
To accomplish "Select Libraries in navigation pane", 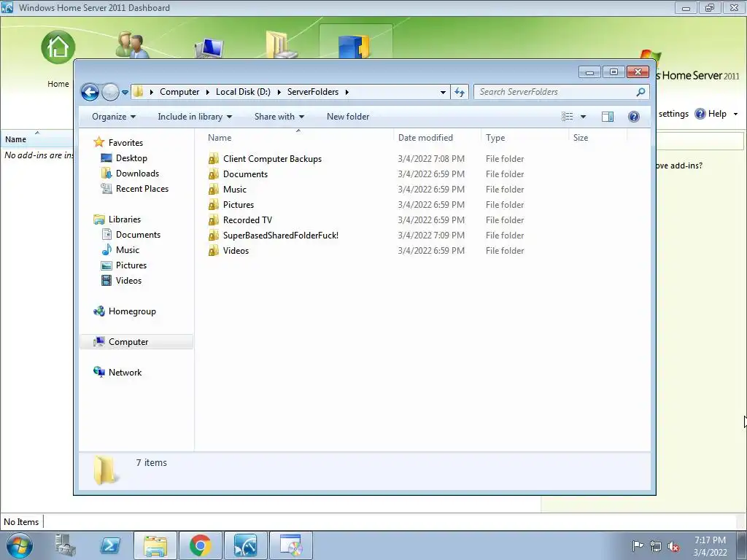I will (x=124, y=219).
